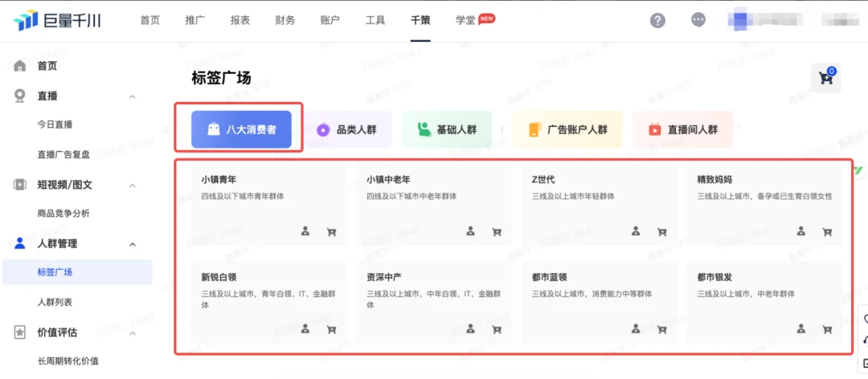This screenshot has width=868, height=379.
Task: Click person icon on 资深中产 card
Action: pyautogui.click(x=471, y=328)
